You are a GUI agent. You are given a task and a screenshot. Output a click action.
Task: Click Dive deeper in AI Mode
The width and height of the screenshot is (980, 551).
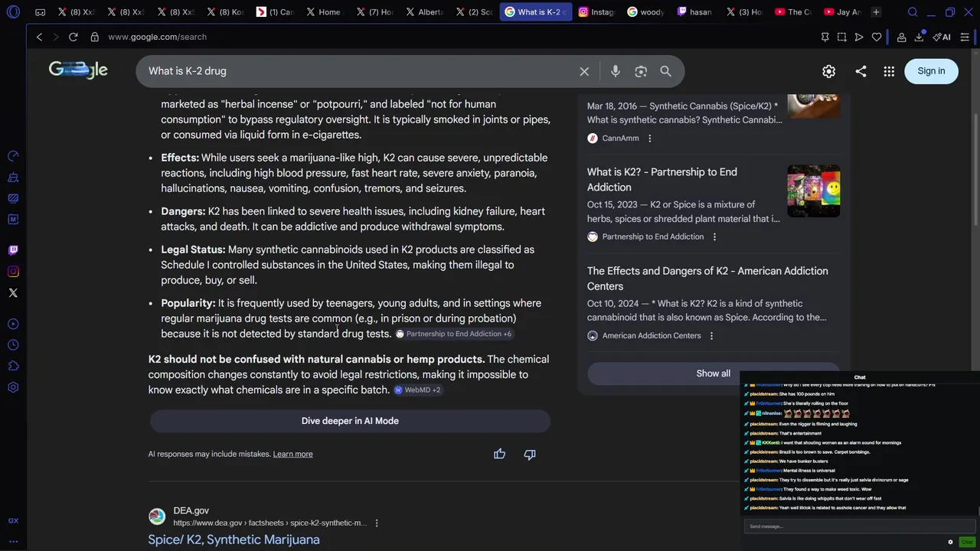[350, 421]
